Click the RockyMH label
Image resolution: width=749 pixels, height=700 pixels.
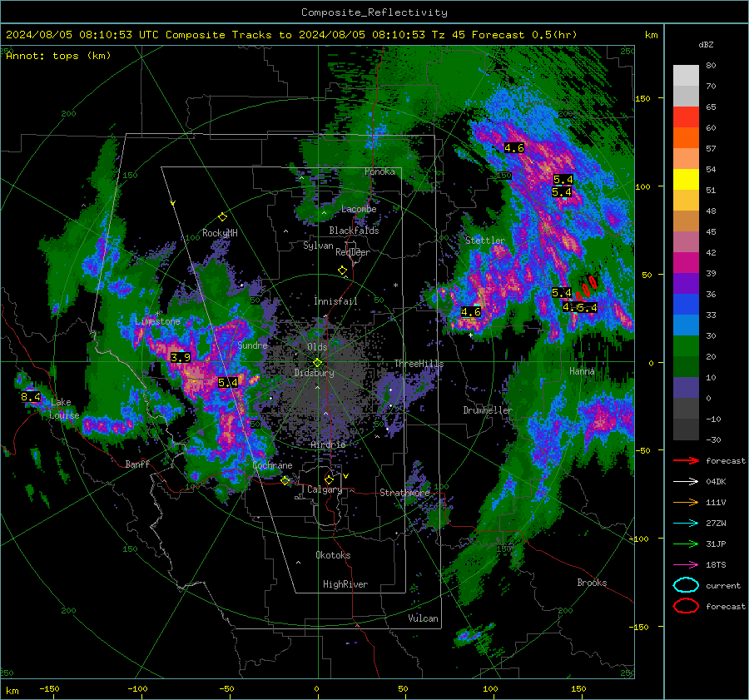tap(220, 233)
